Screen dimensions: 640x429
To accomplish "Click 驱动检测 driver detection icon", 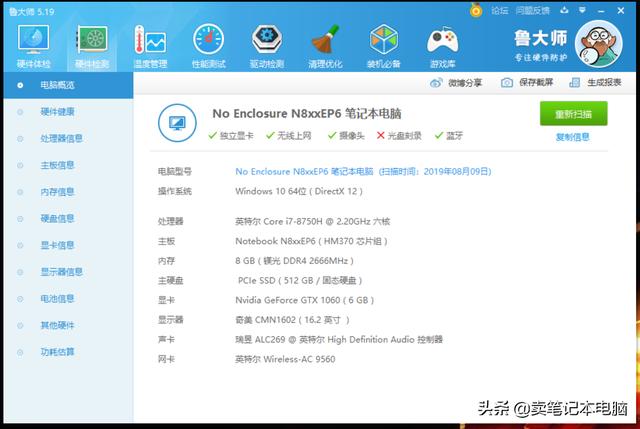I will click(x=266, y=41).
